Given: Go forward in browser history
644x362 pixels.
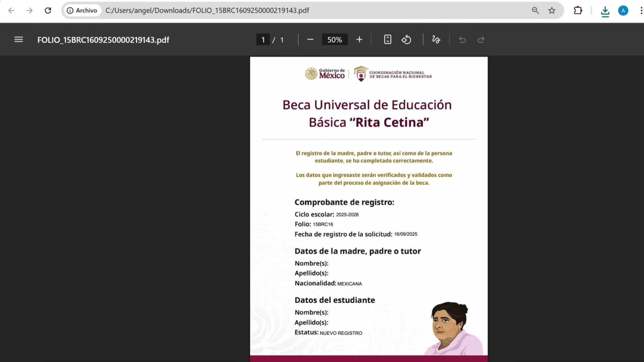Looking at the screenshot, I should coord(30,10).
